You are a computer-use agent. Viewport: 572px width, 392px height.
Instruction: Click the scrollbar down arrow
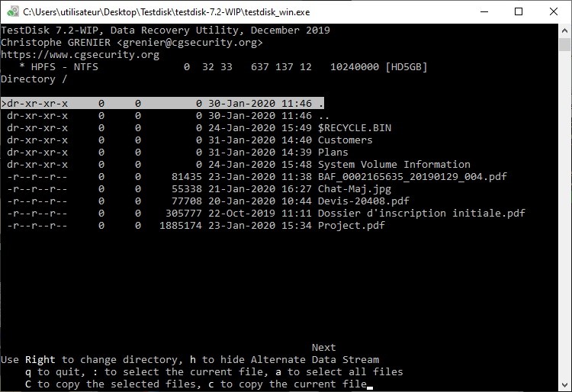(x=565, y=385)
